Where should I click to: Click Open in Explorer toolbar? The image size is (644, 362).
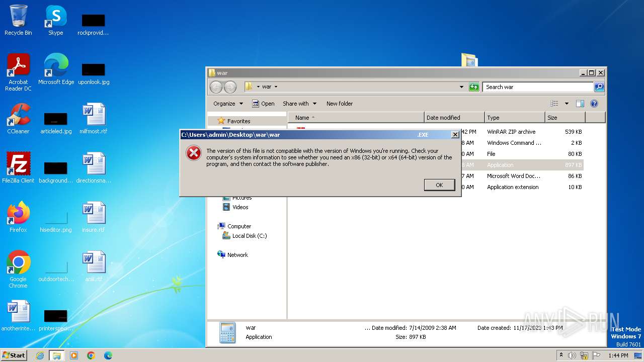pos(263,104)
